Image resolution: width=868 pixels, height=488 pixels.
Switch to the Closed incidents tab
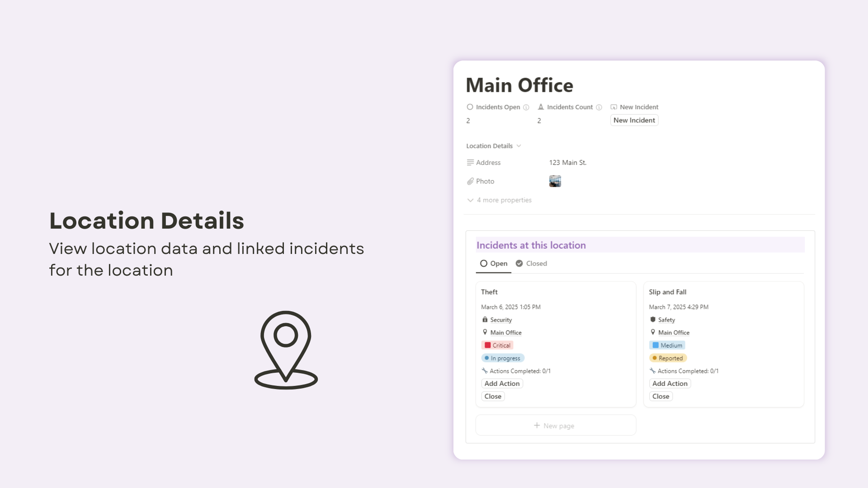click(x=531, y=263)
